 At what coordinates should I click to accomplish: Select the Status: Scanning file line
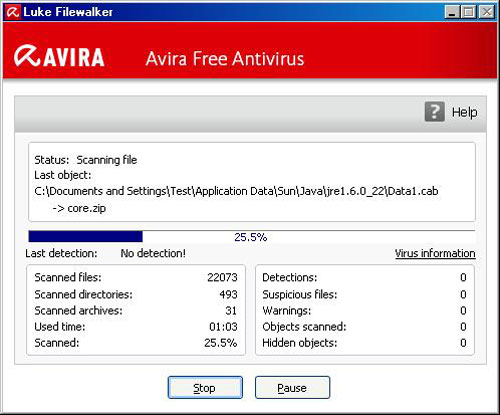tap(86, 160)
